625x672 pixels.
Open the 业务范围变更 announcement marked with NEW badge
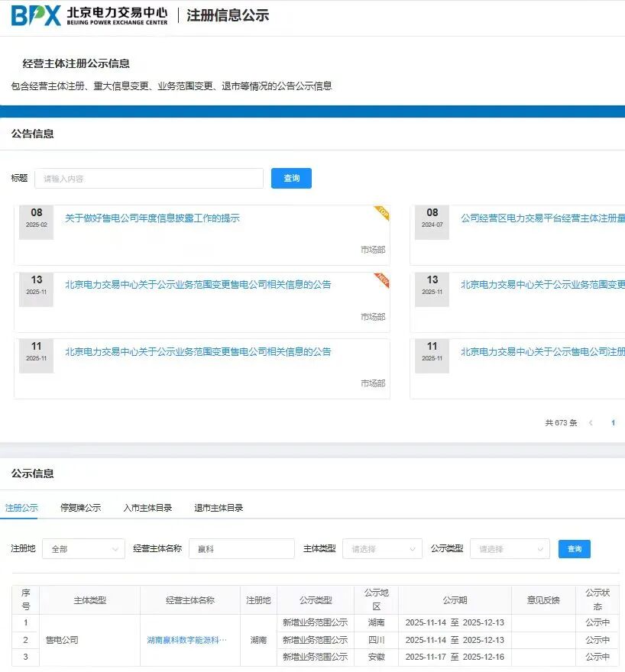[x=198, y=285]
